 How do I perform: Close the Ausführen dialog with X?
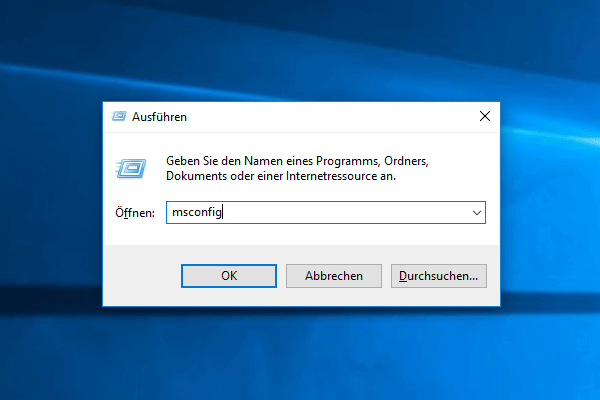click(x=485, y=116)
